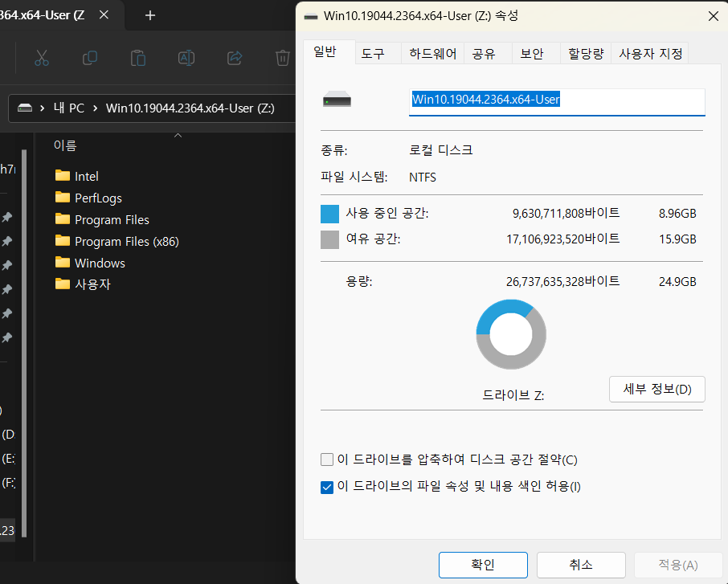The image size is (728, 584).
Task: Click the Share icon in Explorer toolbar
Action: point(235,58)
